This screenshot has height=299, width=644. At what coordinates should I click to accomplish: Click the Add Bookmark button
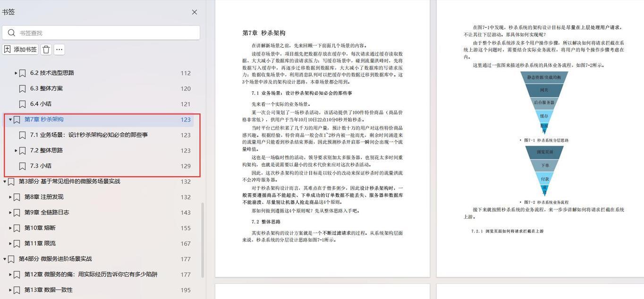20,49
